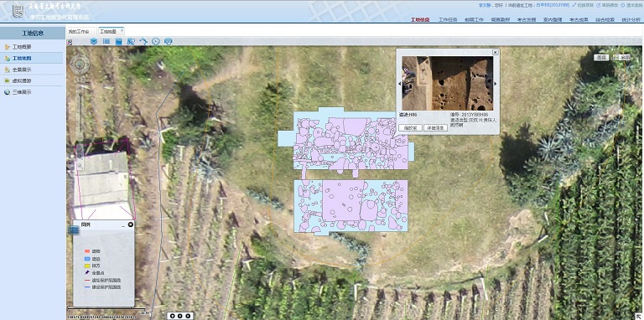Click the layers stack toolbar icon
The width and height of the screenshot is (644, 320).
[x=94, y=41]
